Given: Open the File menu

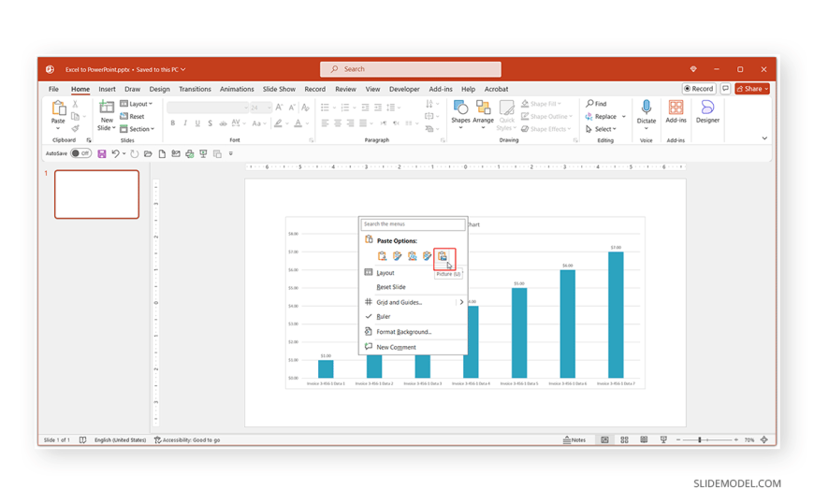Looking at the screenshot, I should pos(53,89).
